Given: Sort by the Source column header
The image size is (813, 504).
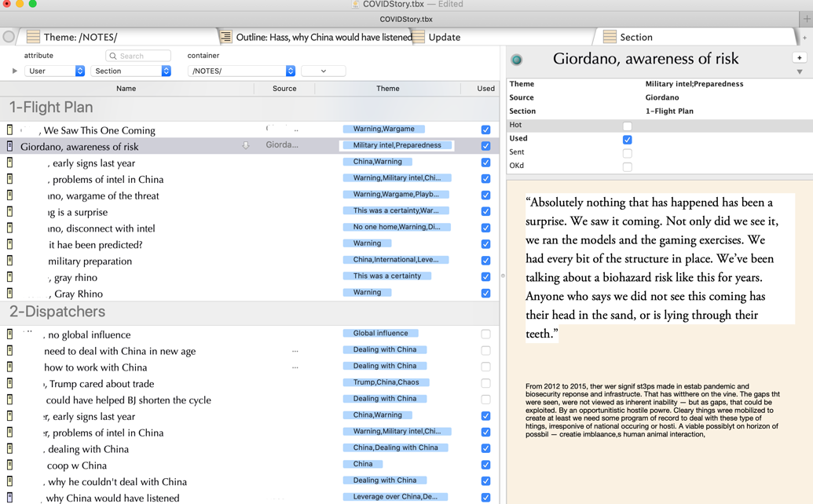Looking at the screenshot, I should click(x=284, y=89).
